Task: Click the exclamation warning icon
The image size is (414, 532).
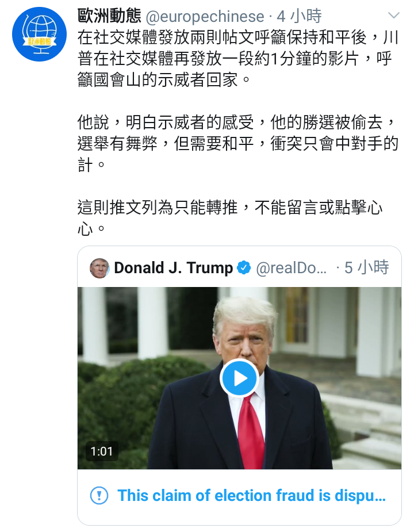Action: tap(99, 495)
